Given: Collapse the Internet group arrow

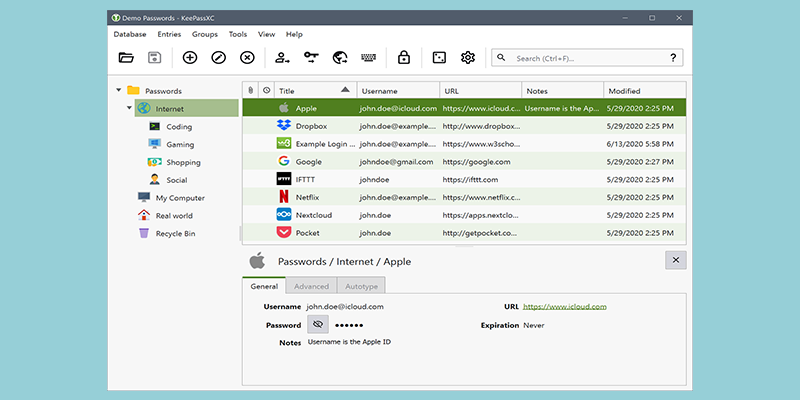Looking at the screenshot, I should 129,108.
